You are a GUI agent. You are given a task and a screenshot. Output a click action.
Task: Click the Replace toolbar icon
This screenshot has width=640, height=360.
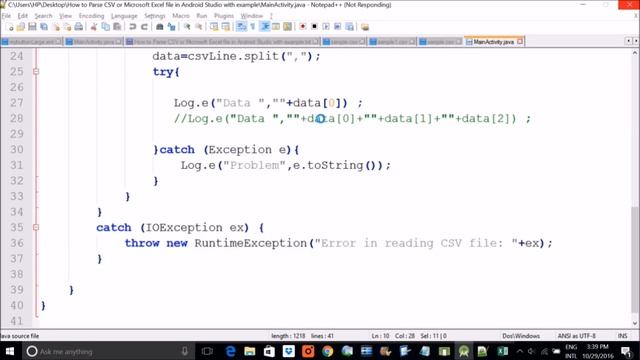click(x=171, y=27)
